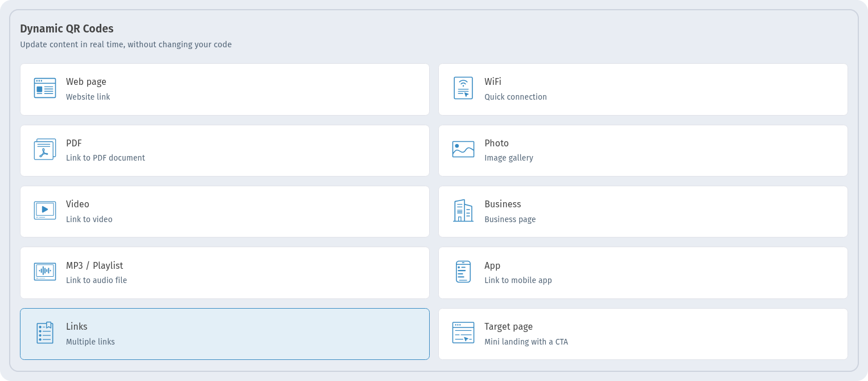Click the 'Link to video' description

coord(89,219)
